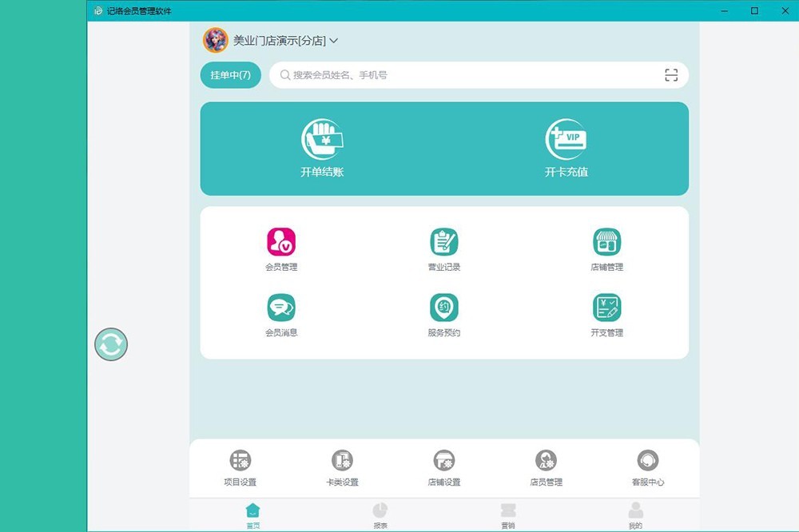Viewport: 799px width, 532px height.
Task: Open 营业记录 business records
Action: pyautogui.click(x=444, y=242)
